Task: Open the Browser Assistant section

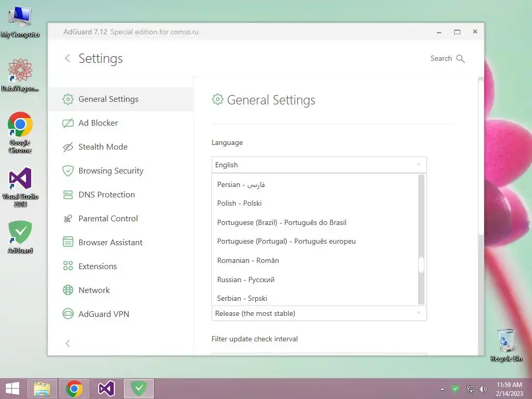Action: pos(121,242)
